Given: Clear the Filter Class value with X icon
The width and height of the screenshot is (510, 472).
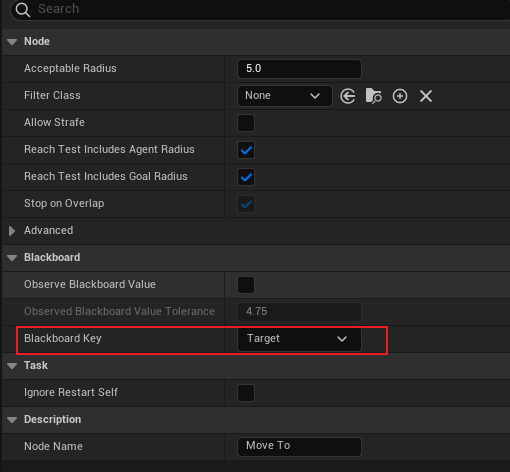Looking at the screenshot, I should pos(426,96).
